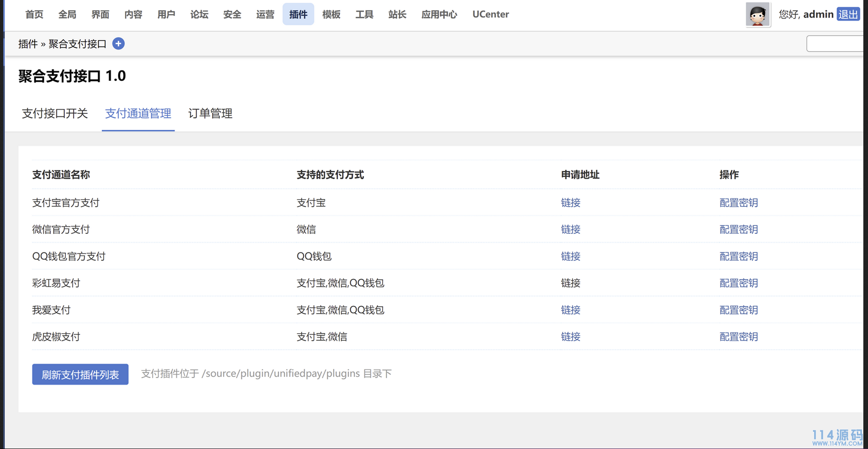The image size is (868, 449).
Task: Select the 彩虹易支付 channel name
Action: pos(56,283)
